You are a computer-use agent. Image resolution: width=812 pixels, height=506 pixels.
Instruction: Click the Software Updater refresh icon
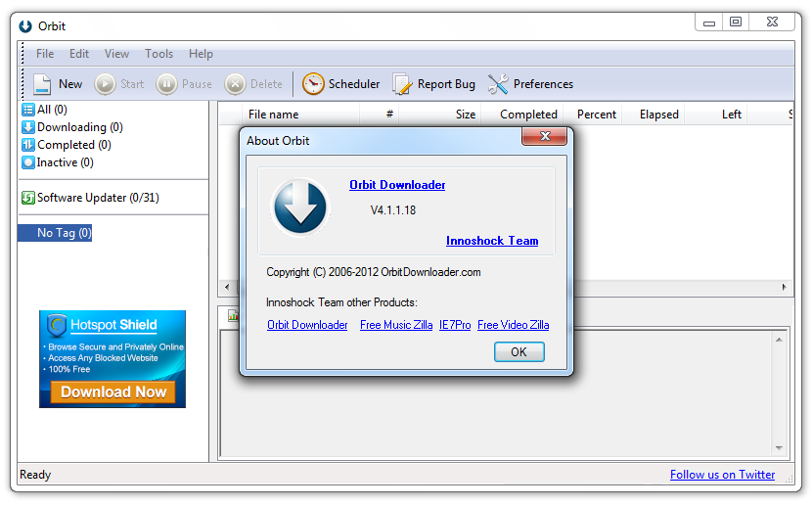(28, 198)
